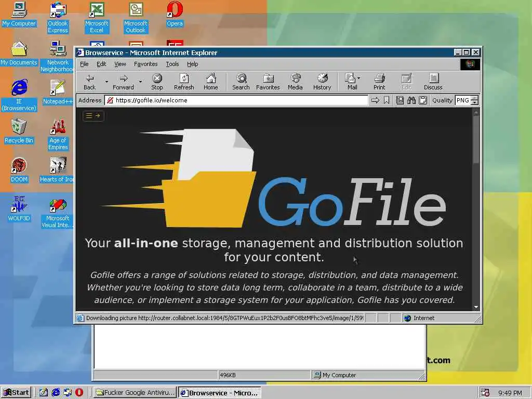
Task: Open the Search pane
Action: click(x=241, y=82)
